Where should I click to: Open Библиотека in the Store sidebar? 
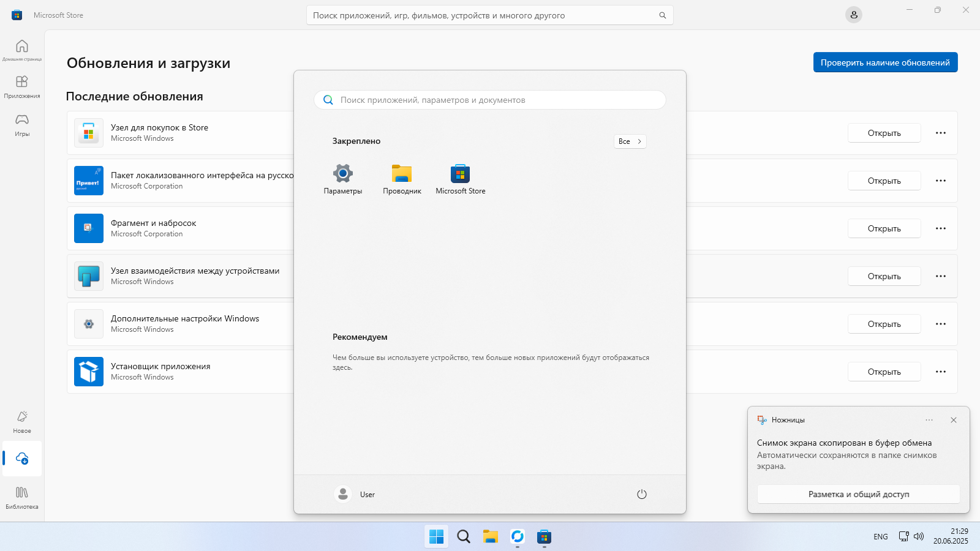click(22, 498)
